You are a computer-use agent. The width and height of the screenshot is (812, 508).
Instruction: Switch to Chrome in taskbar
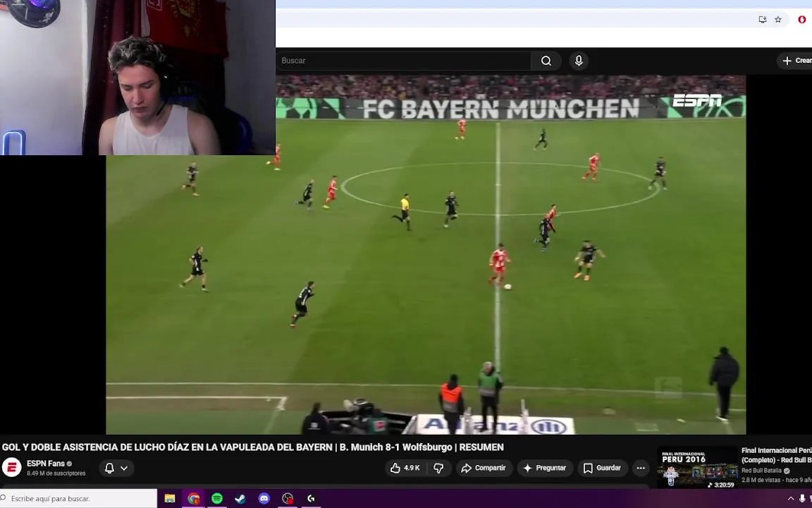click(194, 499)
